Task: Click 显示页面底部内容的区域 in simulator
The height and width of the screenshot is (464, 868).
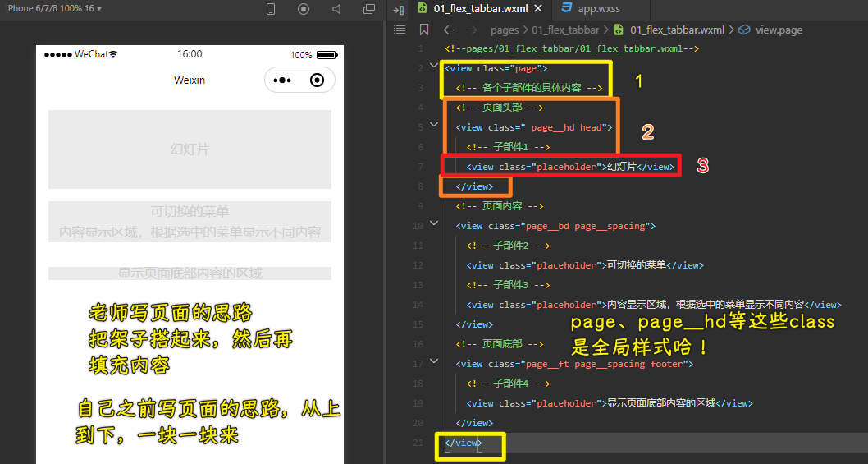Action: coord(190,273)
